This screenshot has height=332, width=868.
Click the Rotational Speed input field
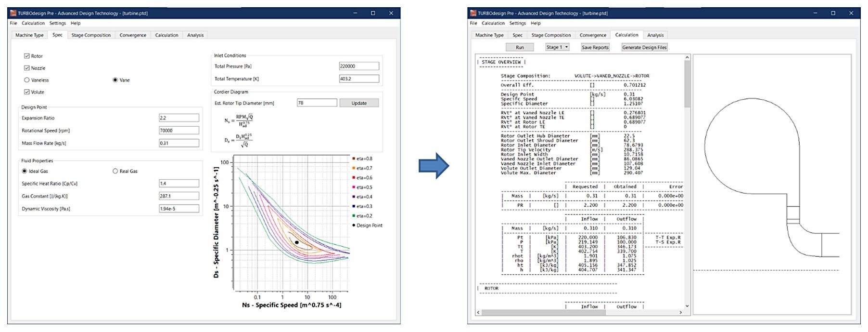pos(179,131)
